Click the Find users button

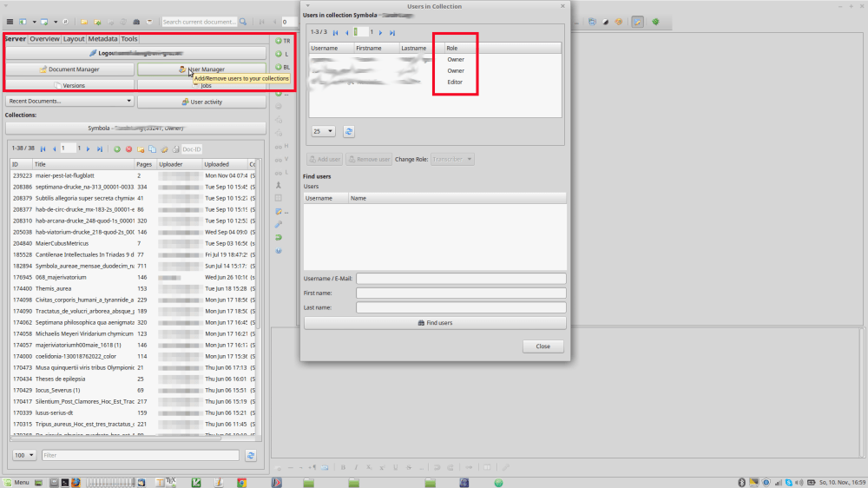[435, 323]
